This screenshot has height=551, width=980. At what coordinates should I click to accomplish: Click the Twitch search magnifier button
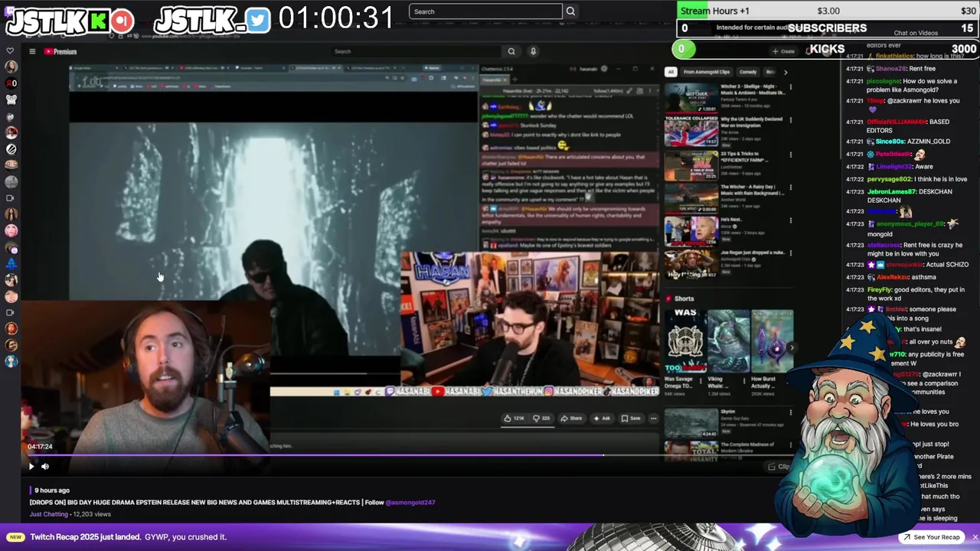pyautogui.click(x=570, y=11)
